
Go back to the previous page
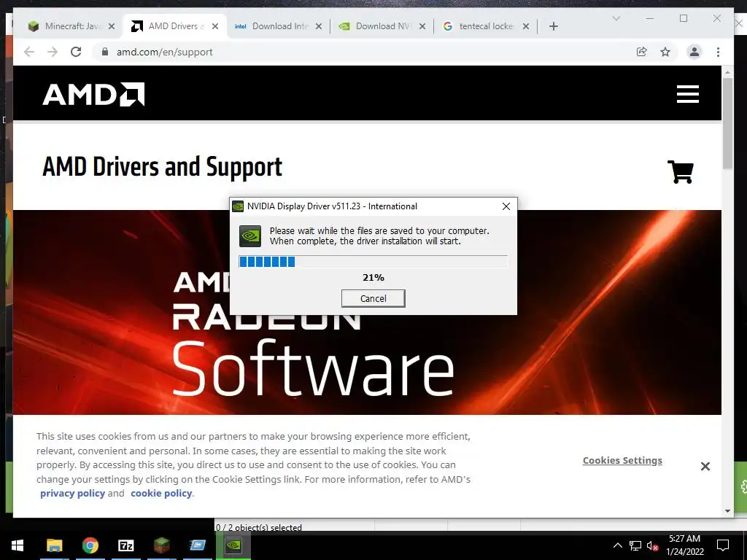29,52
